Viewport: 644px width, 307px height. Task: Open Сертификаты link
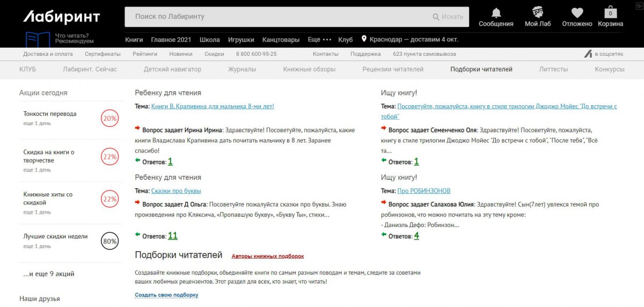pyautogui.click(x=103, y=54)
